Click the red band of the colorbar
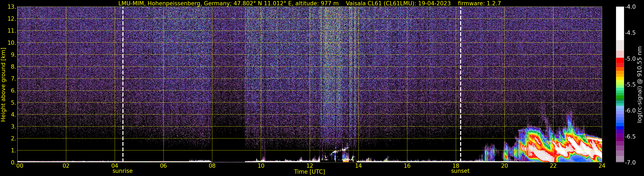The width and height of the screenshot is (644, 176). coord(620,62)
